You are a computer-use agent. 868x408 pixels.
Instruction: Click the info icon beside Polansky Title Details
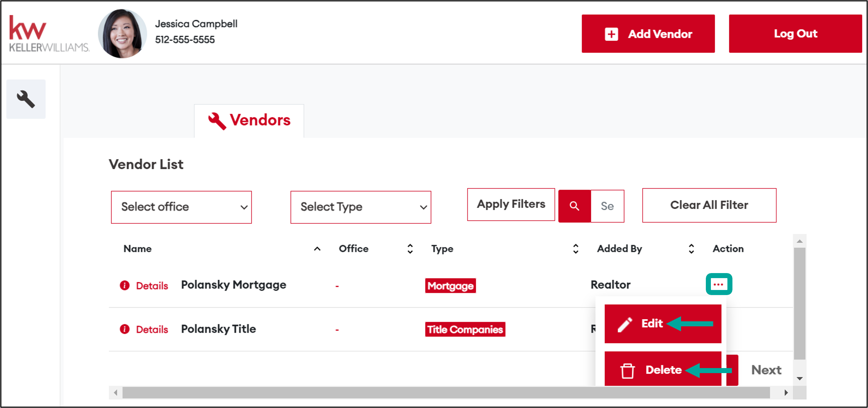pyautogui.click(x=124, y=329)
